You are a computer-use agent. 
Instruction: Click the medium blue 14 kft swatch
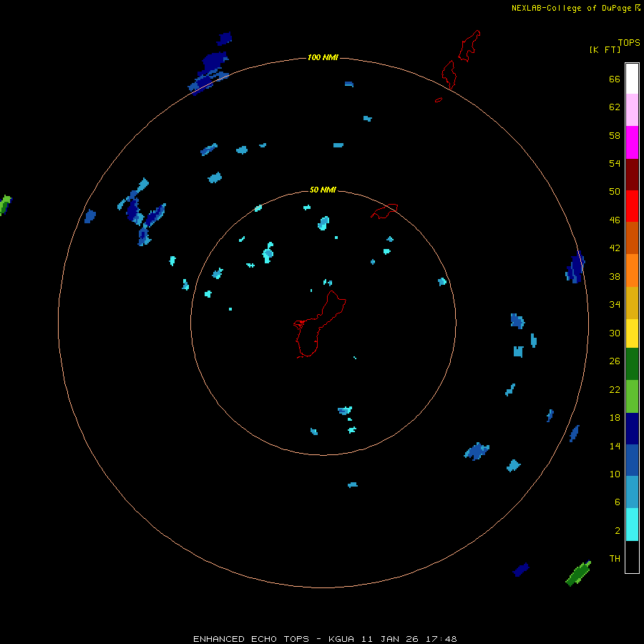tap(632, 460)
